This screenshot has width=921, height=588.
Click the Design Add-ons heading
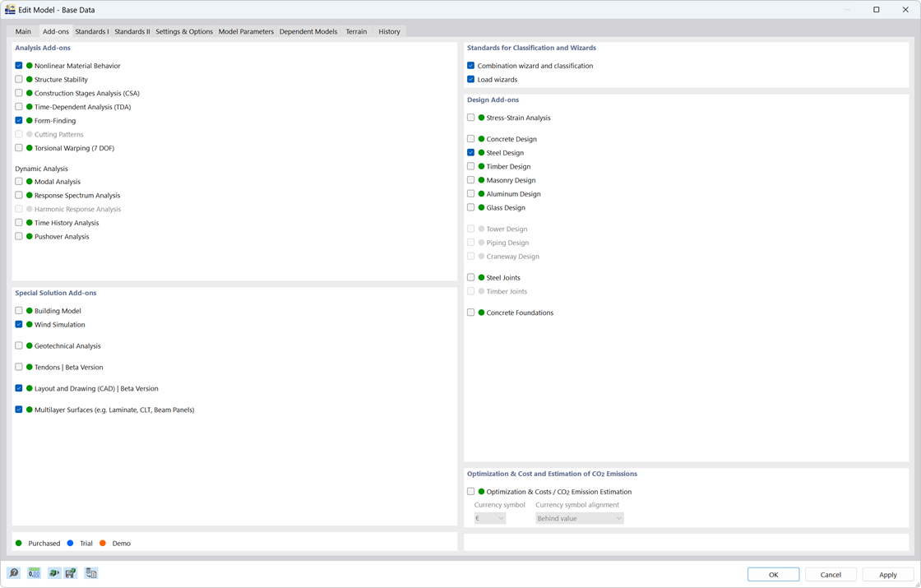[493, 100]
